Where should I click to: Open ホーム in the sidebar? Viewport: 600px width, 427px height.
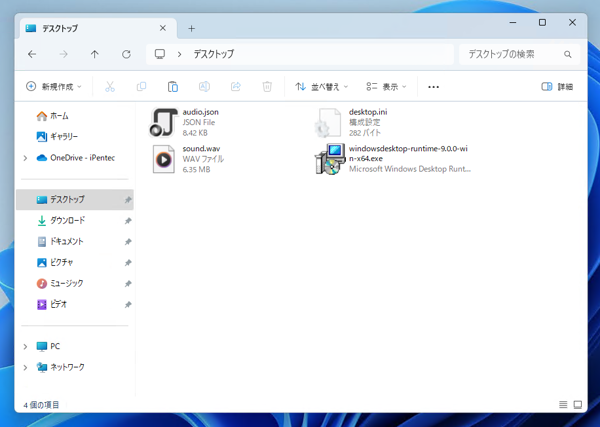pos(52,116)
